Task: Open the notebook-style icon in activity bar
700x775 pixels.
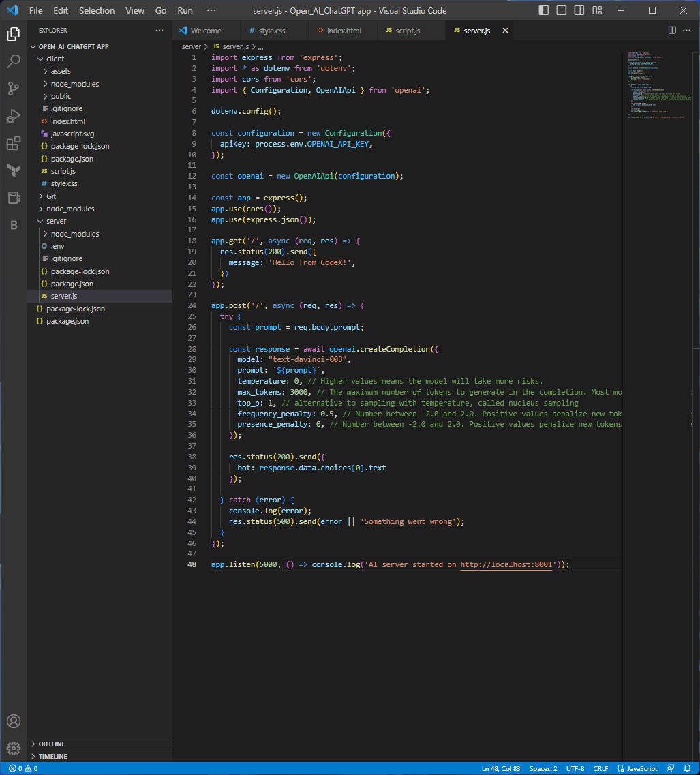Action: tap(14, 198)
